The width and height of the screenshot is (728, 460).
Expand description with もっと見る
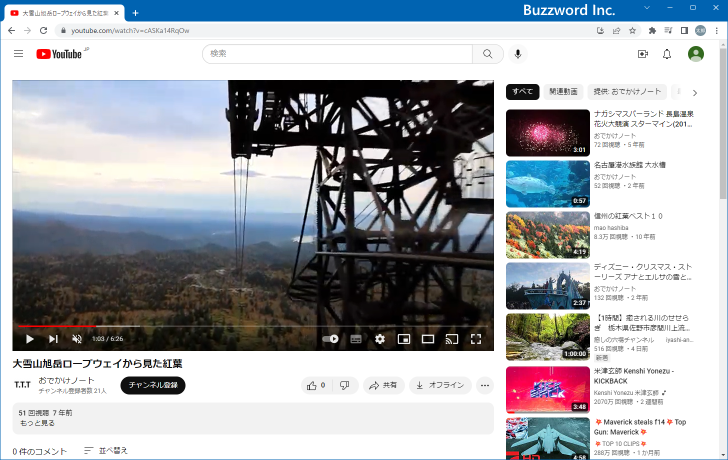point(37,423)
